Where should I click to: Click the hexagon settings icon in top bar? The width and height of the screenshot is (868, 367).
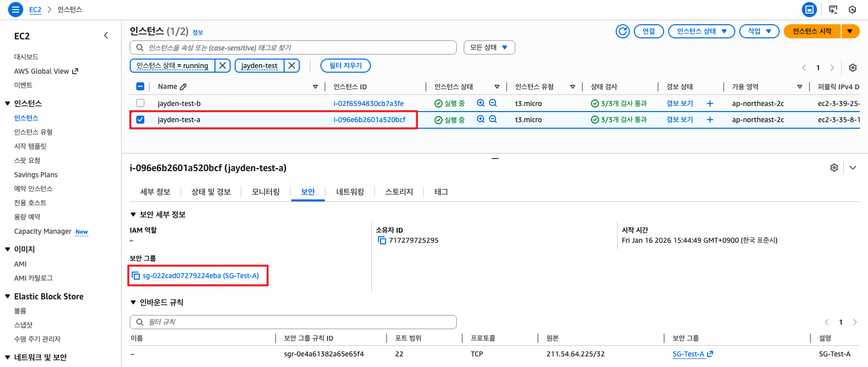pyautogui.click(x=852, y=10)
